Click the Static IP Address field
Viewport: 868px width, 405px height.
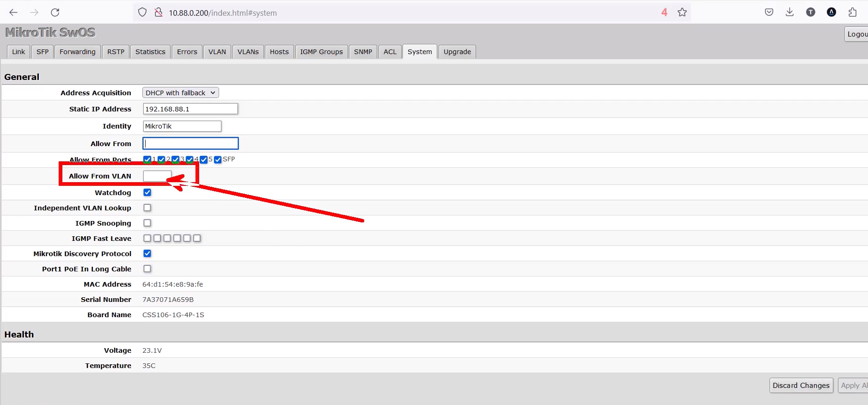click(x=190, y=109)
